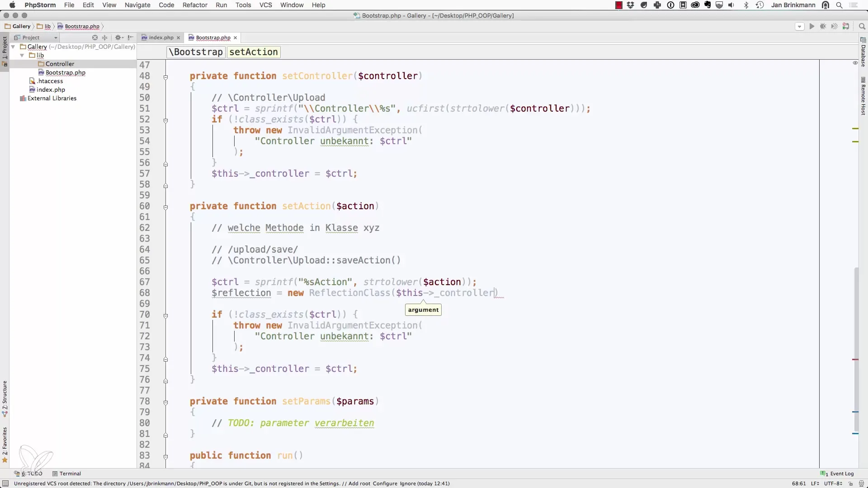Open the Remote Host side tab

[863, 96]
